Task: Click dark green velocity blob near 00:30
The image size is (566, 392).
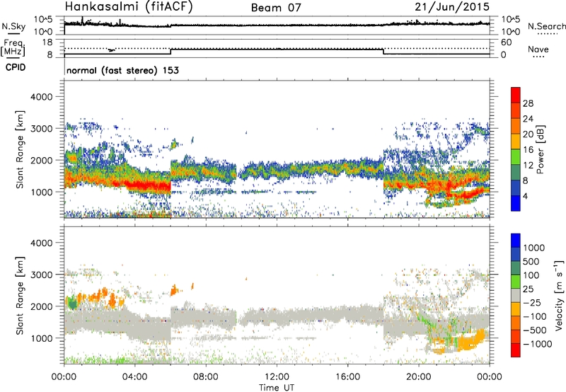Action: point(73,304)
